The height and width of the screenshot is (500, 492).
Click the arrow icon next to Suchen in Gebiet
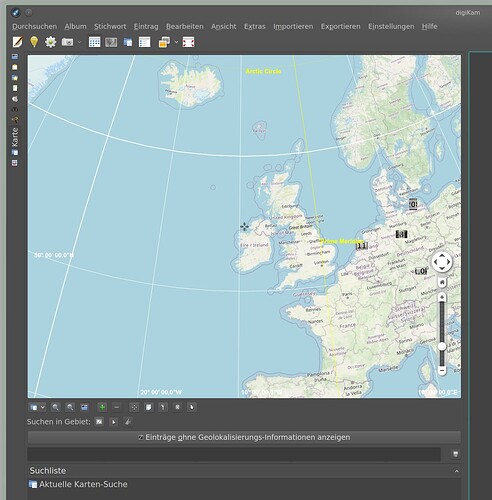[114, 422]
